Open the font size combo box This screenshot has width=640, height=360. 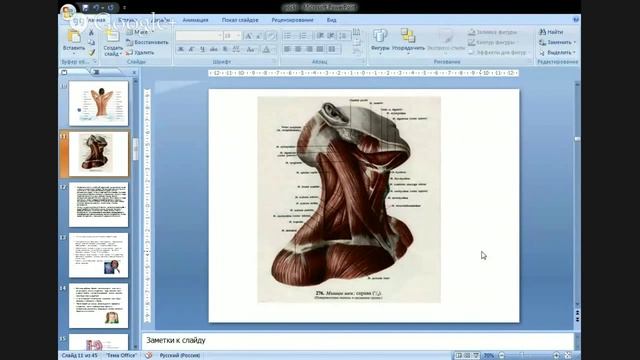click(231, 36)
